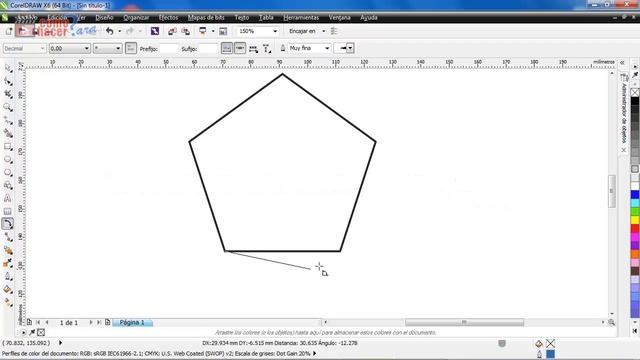Select the Ellipse tool
Image resolution: width=640 pixels, height=360 pixels.
coord(8,160)
